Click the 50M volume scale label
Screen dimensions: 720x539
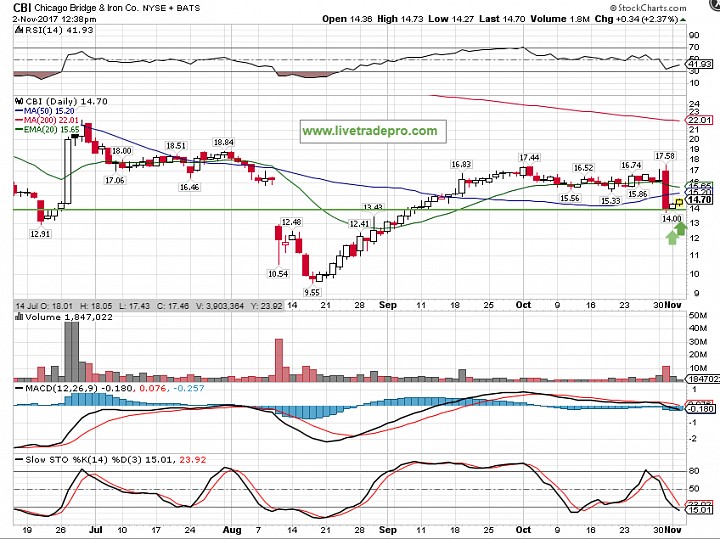click(697, 315)
